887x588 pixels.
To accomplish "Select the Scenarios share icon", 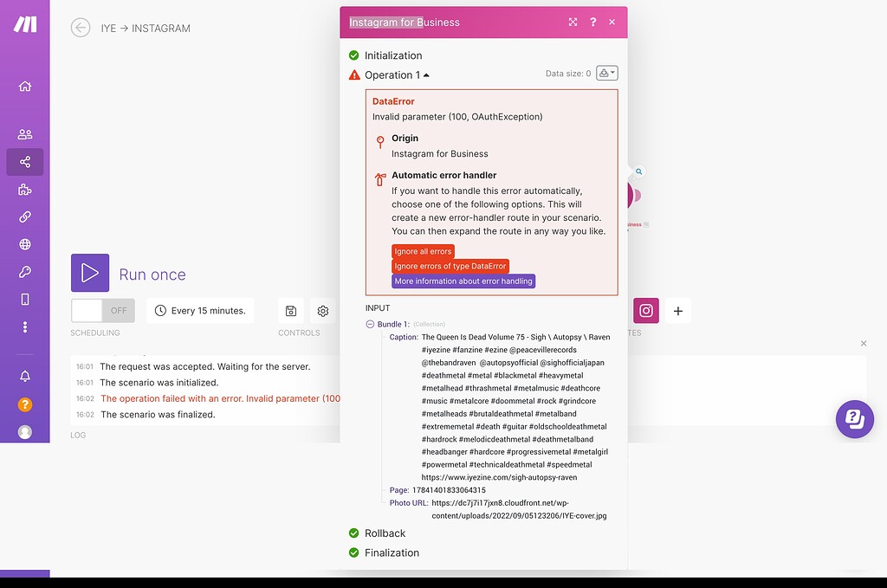I will (x=25, y=162).
